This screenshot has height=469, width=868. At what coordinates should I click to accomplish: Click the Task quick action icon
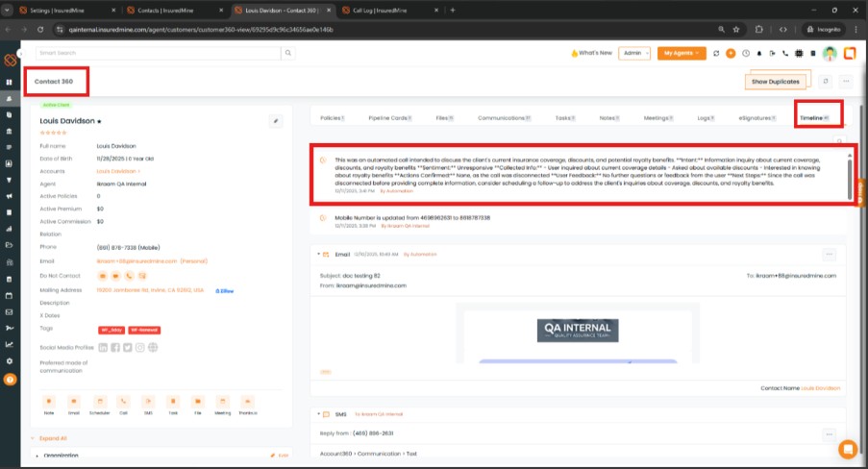[x=173, y=400]
